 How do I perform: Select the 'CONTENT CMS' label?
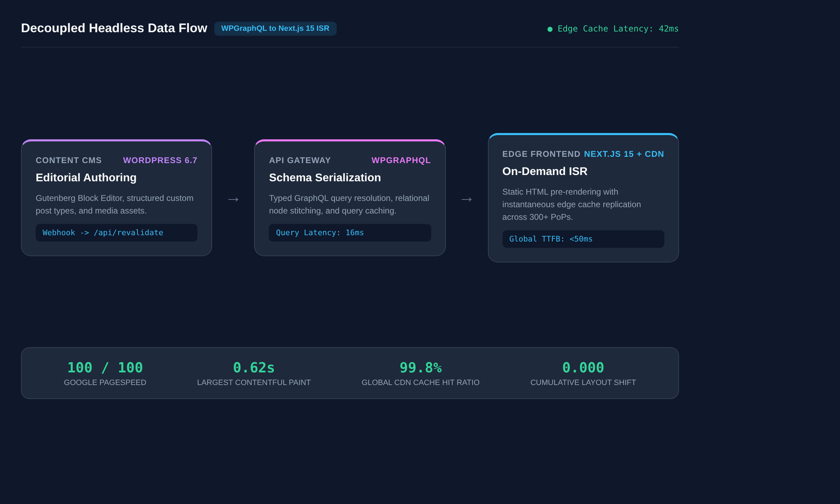click(x=69, y=161)
